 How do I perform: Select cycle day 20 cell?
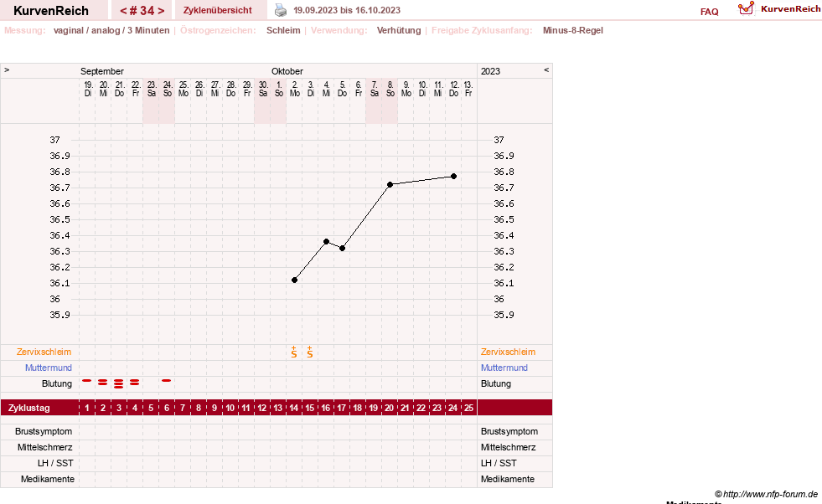pos(390,408)
